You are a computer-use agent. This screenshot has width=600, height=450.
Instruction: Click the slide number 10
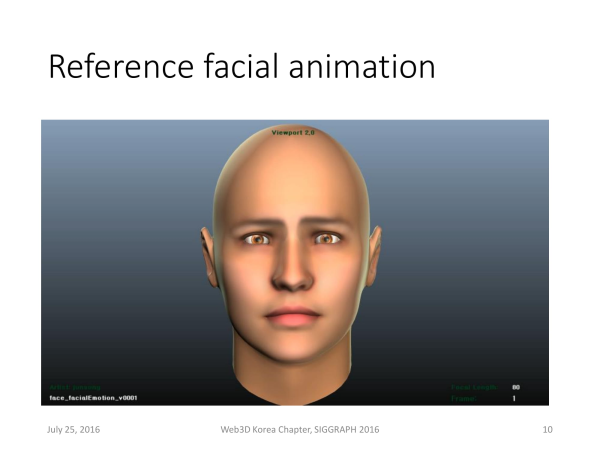coord(548,429)
